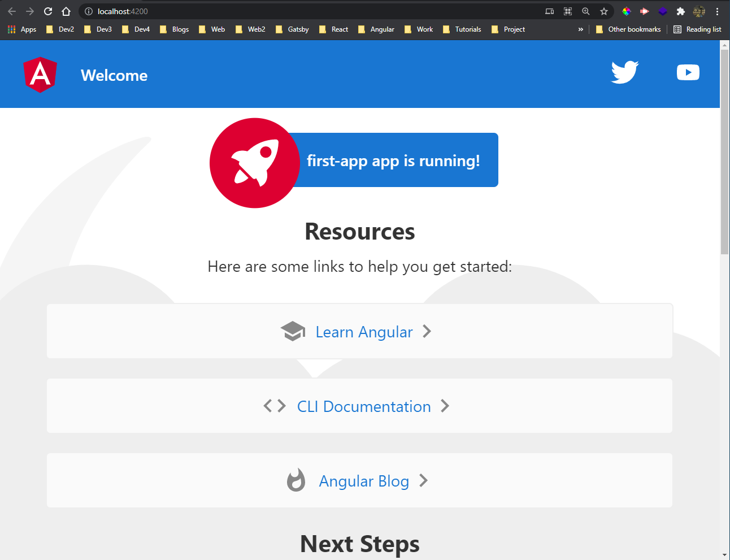
Task: Click the code brackets icon
Action: pyautogui.click(x=275, y=406)
